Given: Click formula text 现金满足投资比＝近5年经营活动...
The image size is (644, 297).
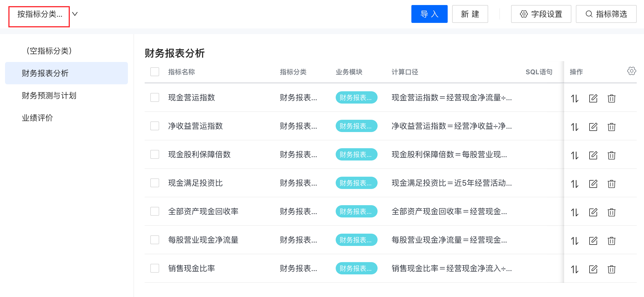Looking at the screenshot, I should point(452,183).
